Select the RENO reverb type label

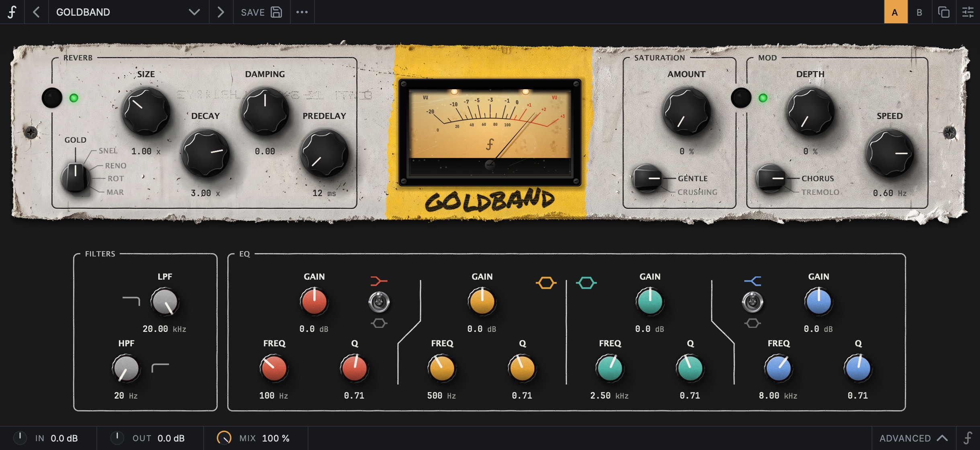tap(116, 166)
